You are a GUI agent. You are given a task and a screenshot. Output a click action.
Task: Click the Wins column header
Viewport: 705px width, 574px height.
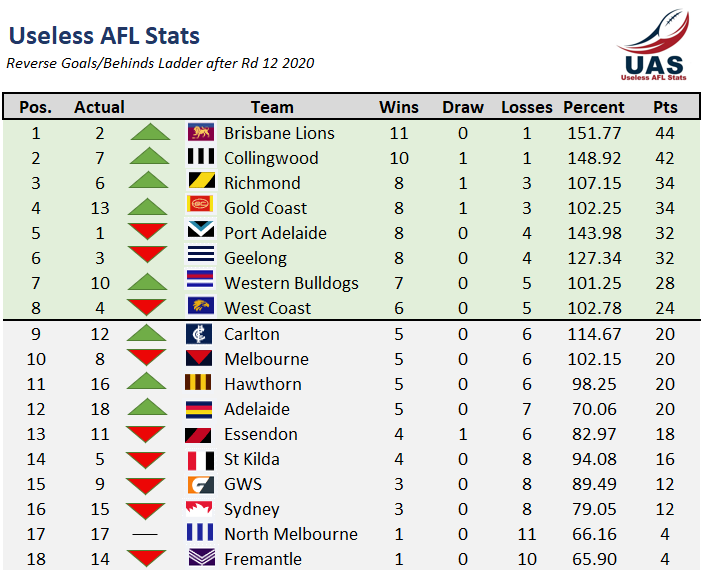pyautogui.click(x=399, y=107)
